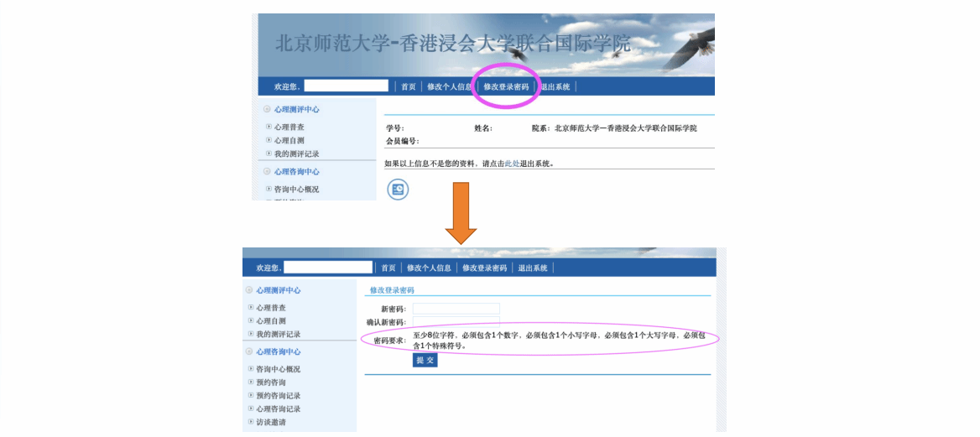Click 访谈邀请 in the sidebar
Image resolution: width=980 pixels, height=437 pixels.
coord(271,422)
